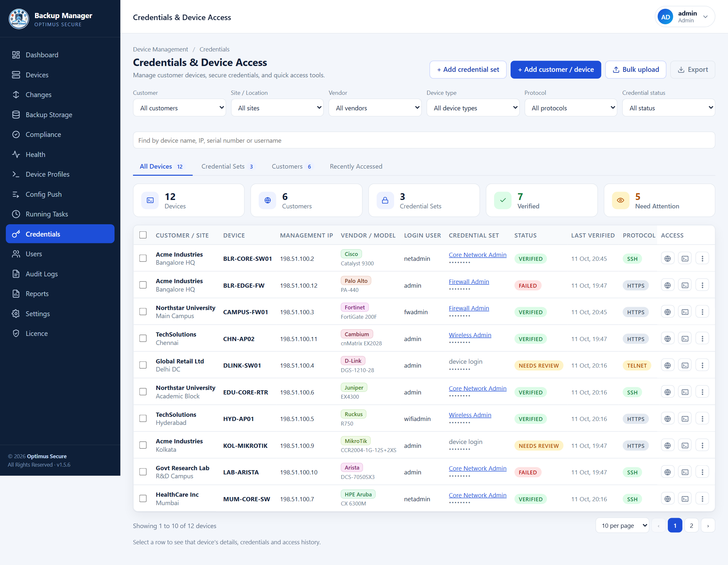
Task: Open Wireless Admin link for CHN-AP02
Action: point(470,335)
